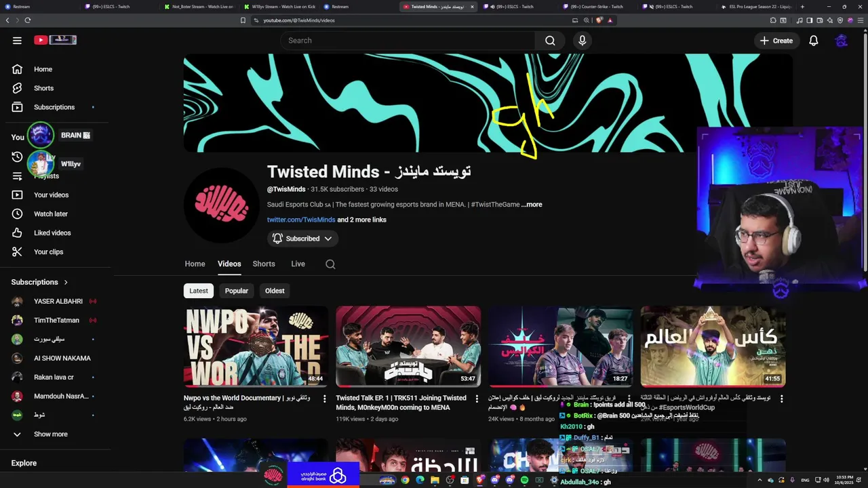
Task: Start voice search with microphone icon
Action: click(x=582, y=41)
